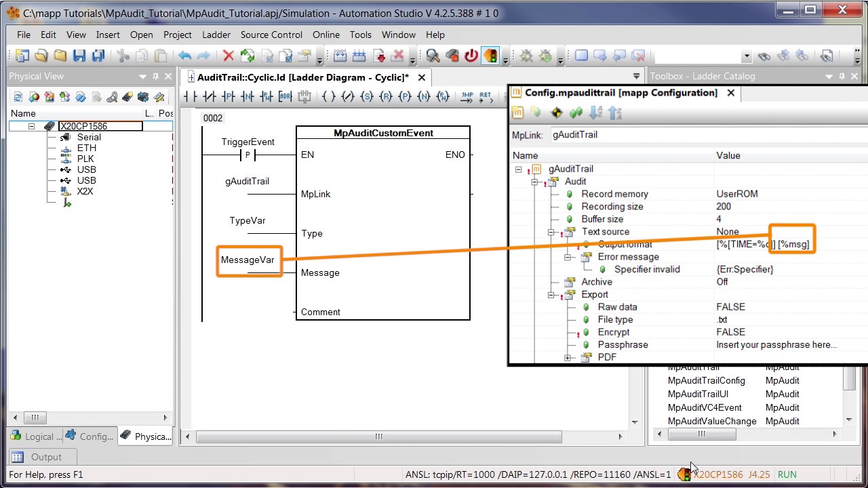
Task: Insert a negative edge contact
Action: click(x=248, y=97)
